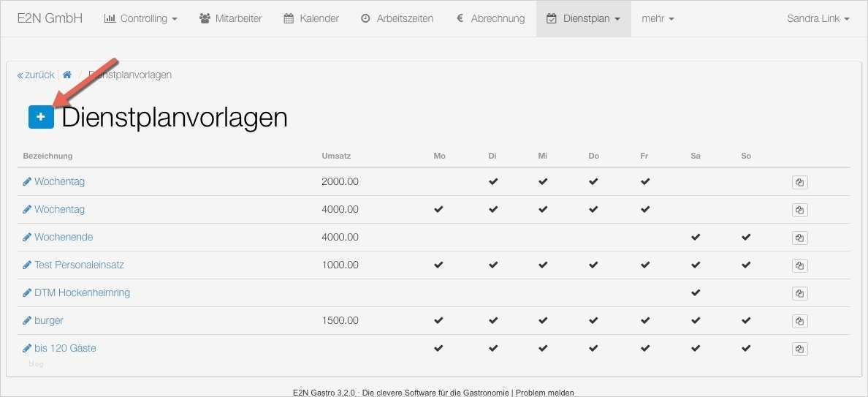
Task: Duplicate the bis 120 Gäste template
Action: click(x=799, y=349)
